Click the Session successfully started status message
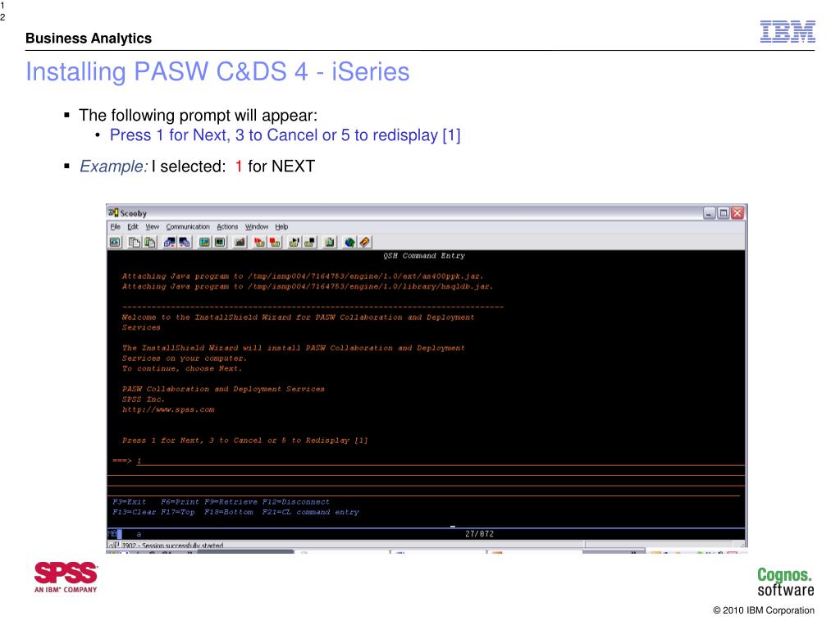 (173, 546)
